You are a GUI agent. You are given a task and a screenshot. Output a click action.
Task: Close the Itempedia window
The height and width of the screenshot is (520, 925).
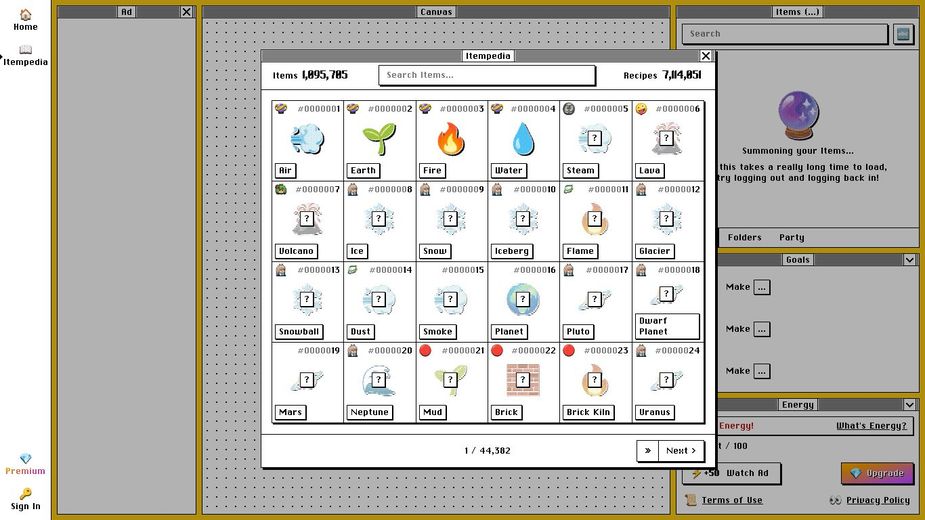[706, 56]
